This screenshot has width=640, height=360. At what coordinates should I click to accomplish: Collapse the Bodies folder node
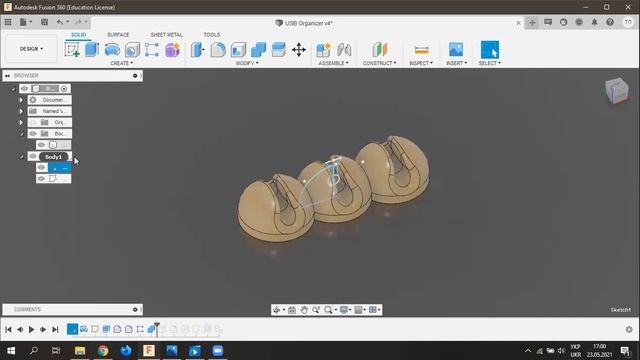[21, 133]
